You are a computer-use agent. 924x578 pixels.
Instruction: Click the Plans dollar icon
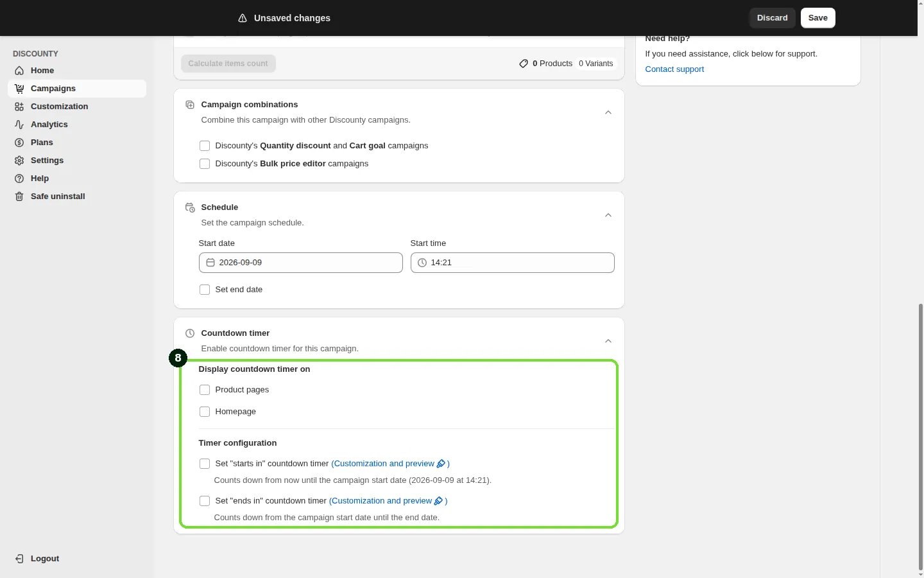(x=19, y=143)
